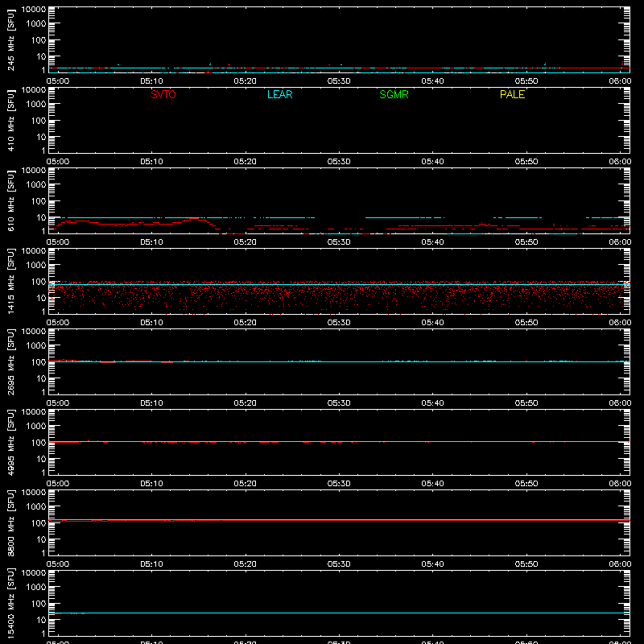Click the 100 tick on 15400 MHz axis
Screen dimensions: 644x644
[x=39, y=604]
